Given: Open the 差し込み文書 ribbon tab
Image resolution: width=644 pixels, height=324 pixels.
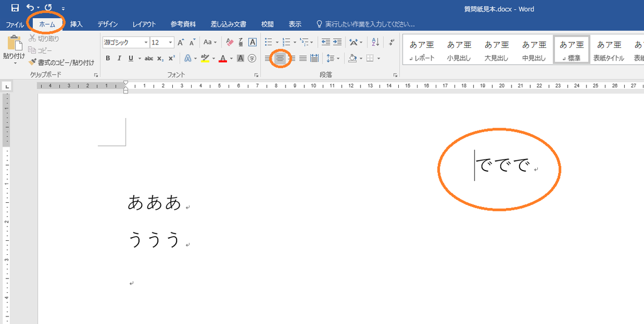Looking at the screenshot, I should [x=229, y=24].
